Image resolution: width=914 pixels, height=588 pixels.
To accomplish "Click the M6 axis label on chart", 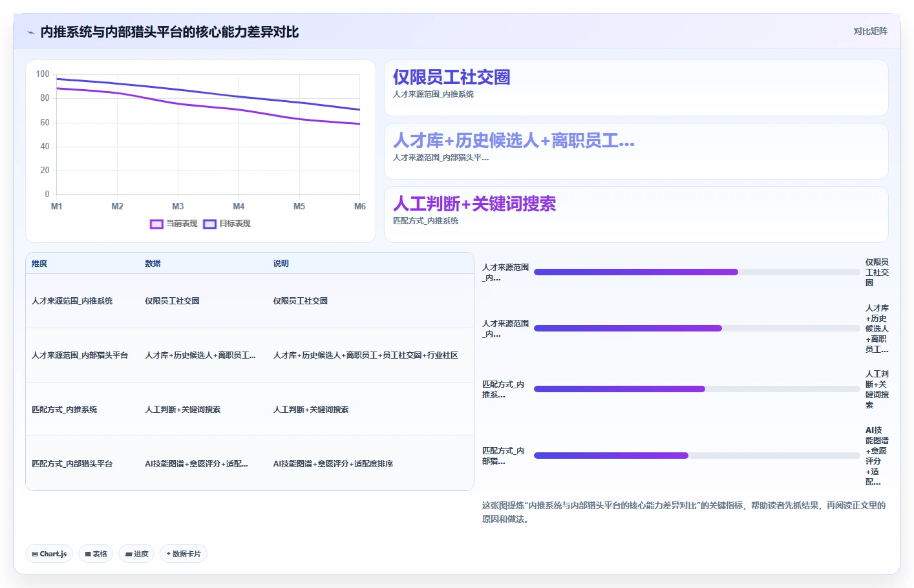I will [360, 207].
